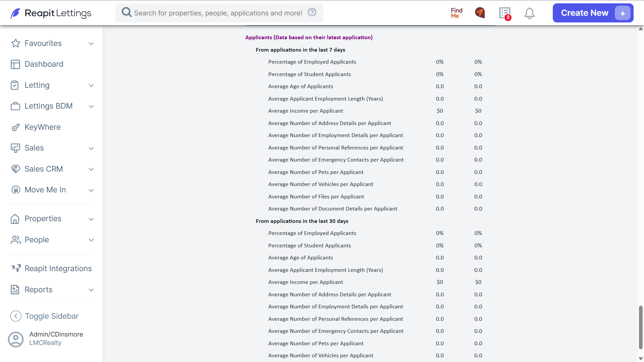
Task: Click the search help question mark
Action: coord(312,12)
